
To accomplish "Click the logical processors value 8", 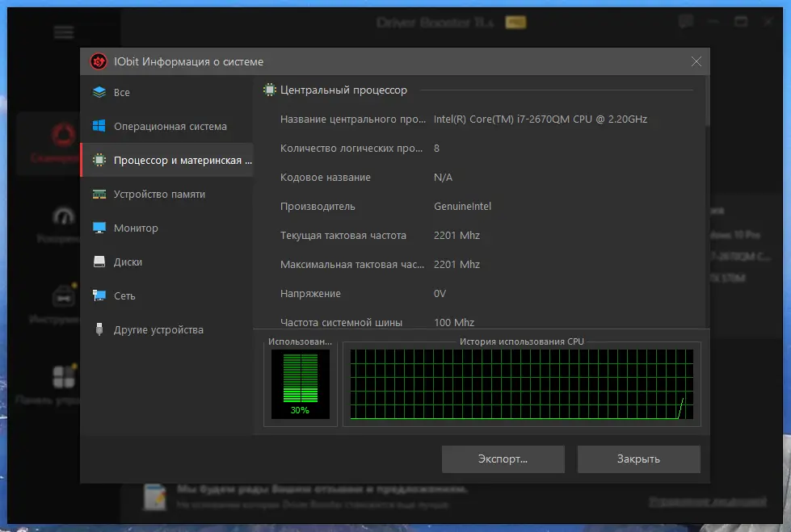I will (436, 149).
